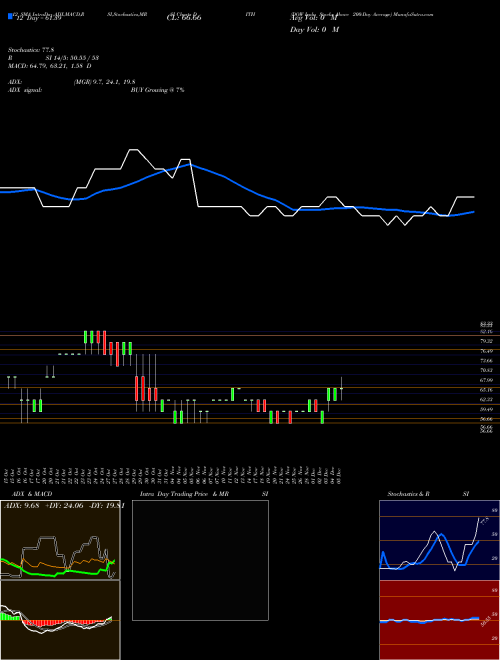Click the 'Intra Day Trading Price & MR' title
Image resolution: width=500 pixels, height=660 pixels.
click(184, 494)
